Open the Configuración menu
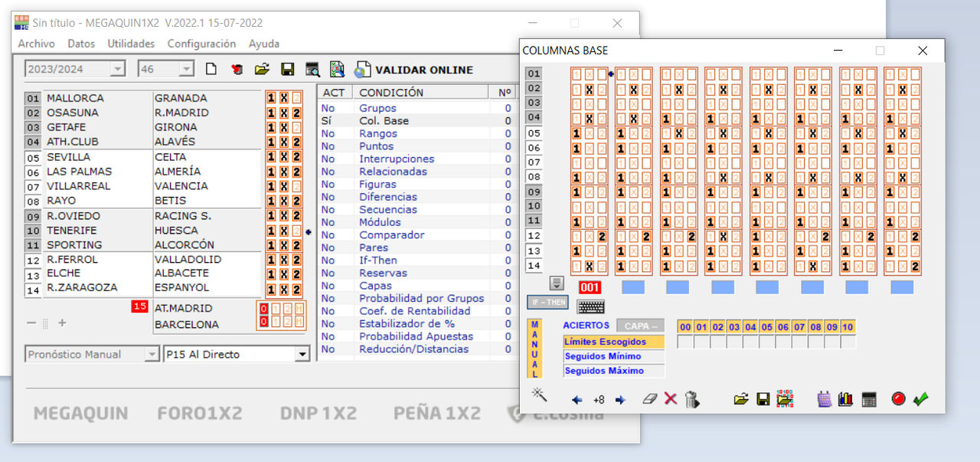The width and height of the screenshot is (980, 462). pyautogui.click(x=201, y=44)
